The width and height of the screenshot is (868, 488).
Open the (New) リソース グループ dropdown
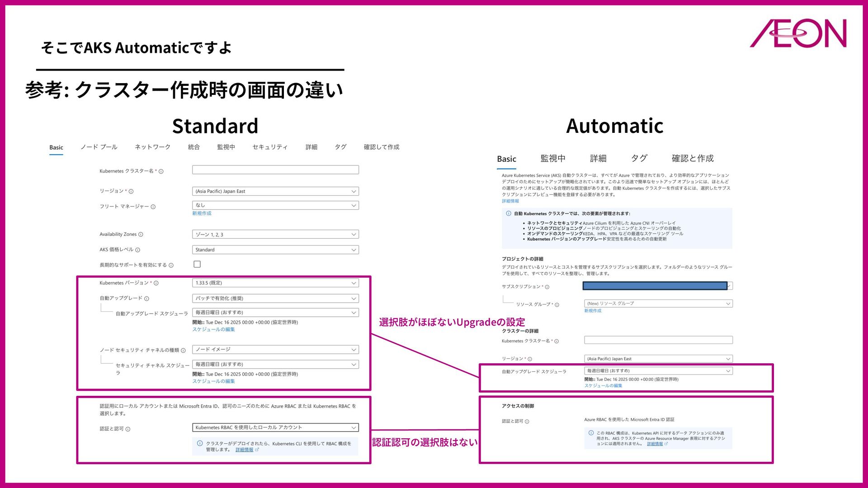[x=658, y=304]
